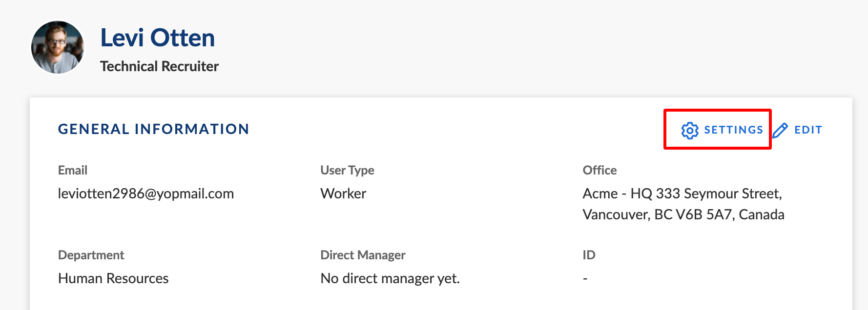Open Levi Otten's profile photo

pyautogui.click(x=58, y=47)
